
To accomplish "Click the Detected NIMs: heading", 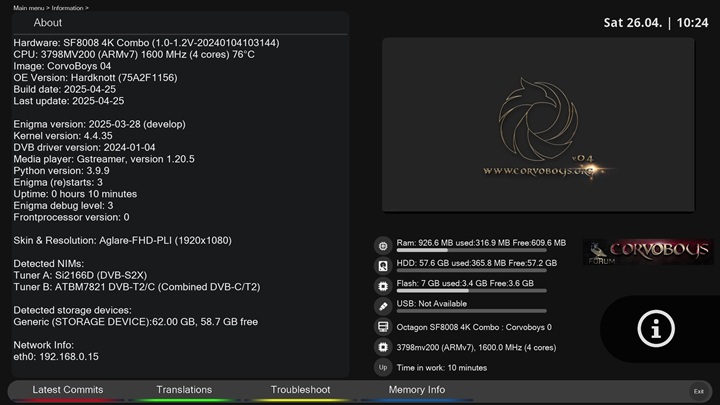I will 48,264.
